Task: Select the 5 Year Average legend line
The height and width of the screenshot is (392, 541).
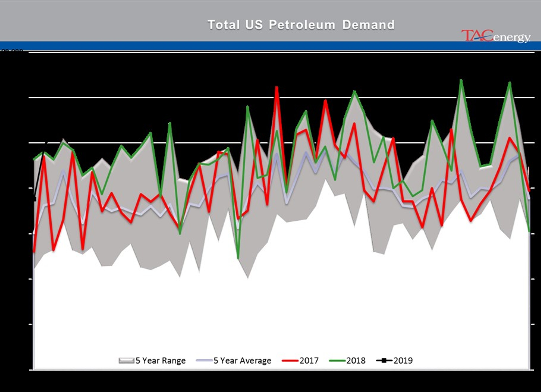Action: click(204, 361)
